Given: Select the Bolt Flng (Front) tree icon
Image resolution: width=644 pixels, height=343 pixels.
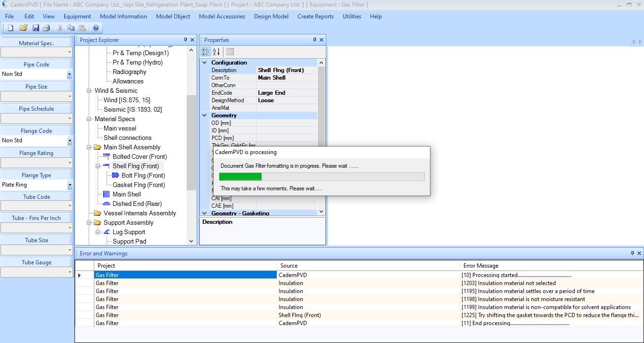Looking at the screenshot, I should (116, 175).
